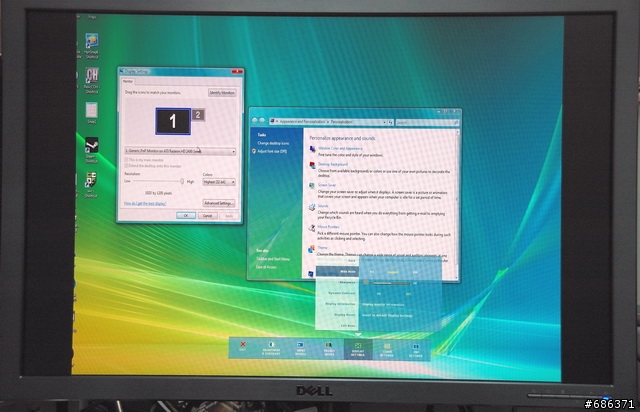This screenshot has width=640, height=412.
Task: Click the Mouse Pointers icon
Action: [312, 228]
